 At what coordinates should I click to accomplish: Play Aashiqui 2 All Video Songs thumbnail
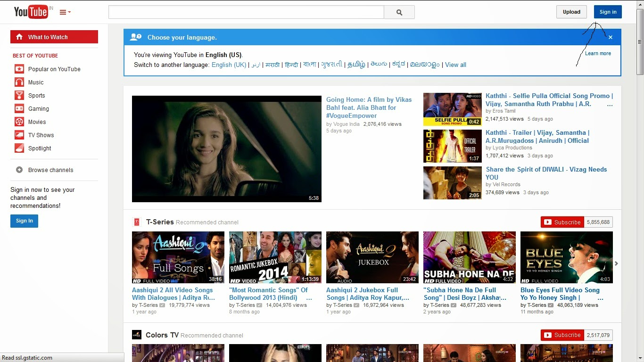pyautogui.click(x=178, y=257)
